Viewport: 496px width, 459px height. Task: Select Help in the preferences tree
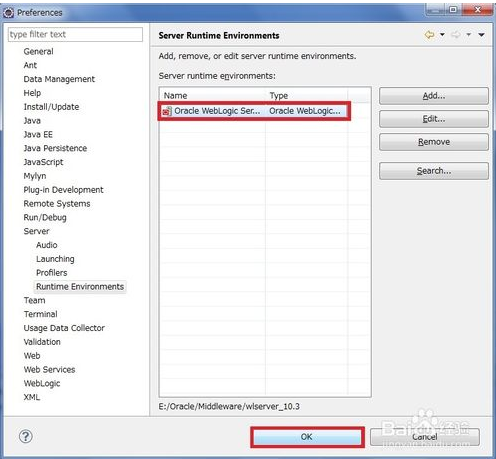(32, 93)
